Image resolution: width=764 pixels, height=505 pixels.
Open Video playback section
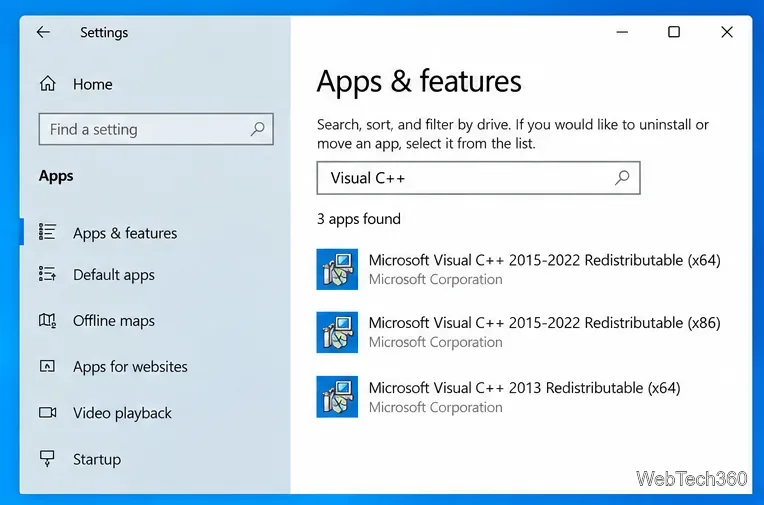(122, 413)
